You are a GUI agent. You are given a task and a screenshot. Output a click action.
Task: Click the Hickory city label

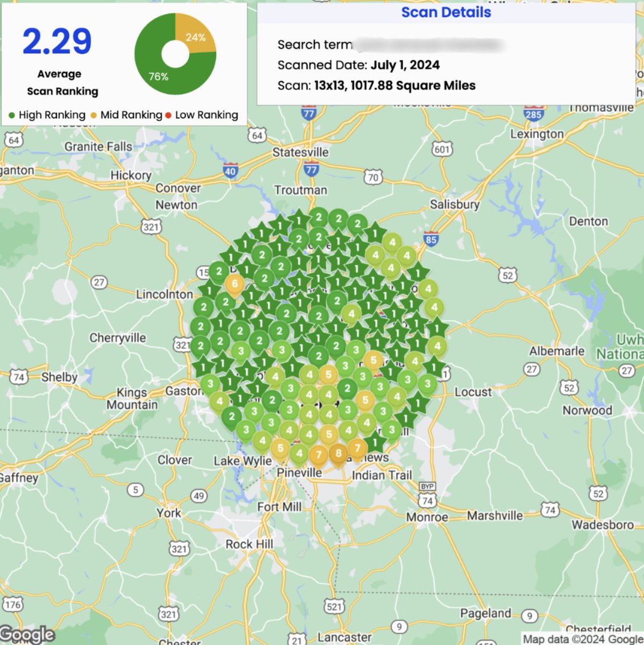click(131, 175)
